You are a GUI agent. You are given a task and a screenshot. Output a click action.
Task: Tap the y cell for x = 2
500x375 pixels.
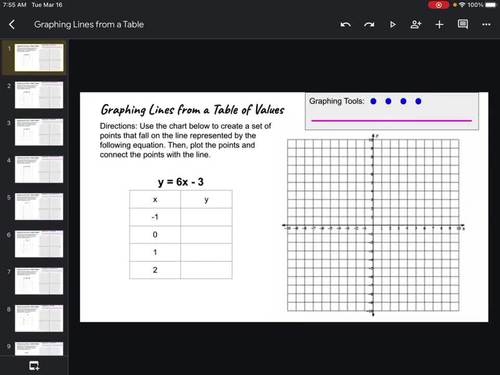(206, 270)
